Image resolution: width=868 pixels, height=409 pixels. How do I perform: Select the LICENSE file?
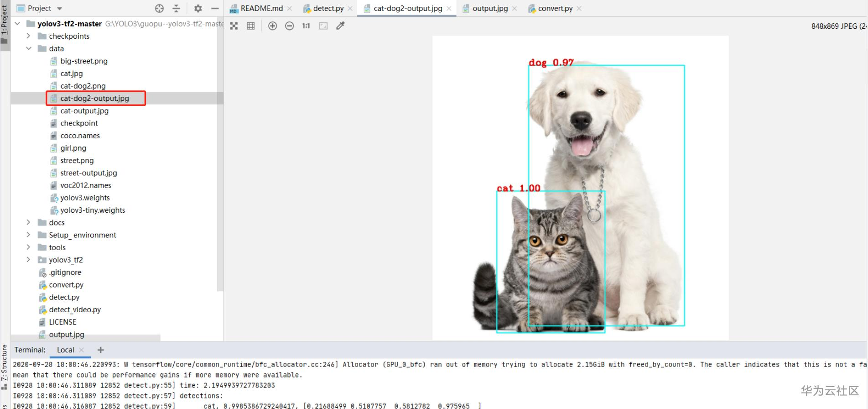(62, 322)
